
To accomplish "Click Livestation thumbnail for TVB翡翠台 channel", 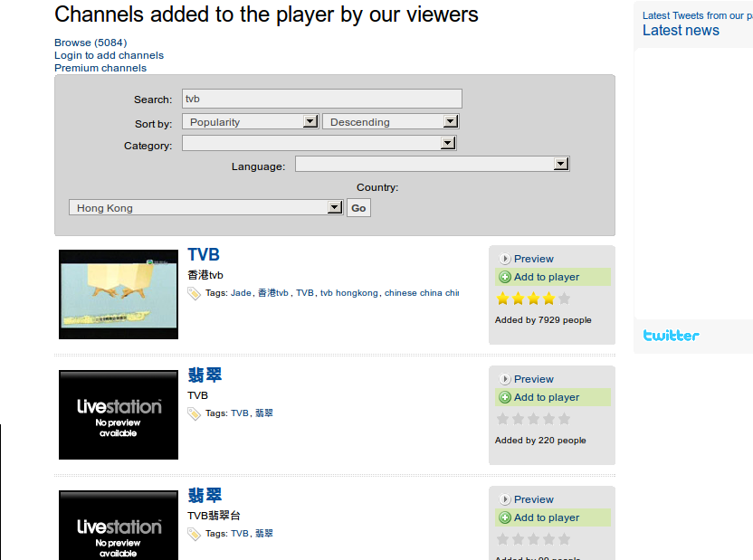I will coord(119,525).
